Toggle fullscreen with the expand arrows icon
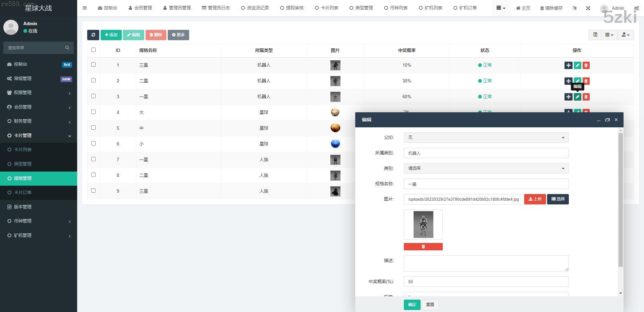This screenshot has height=312, width=644. [x=588, y=8]
